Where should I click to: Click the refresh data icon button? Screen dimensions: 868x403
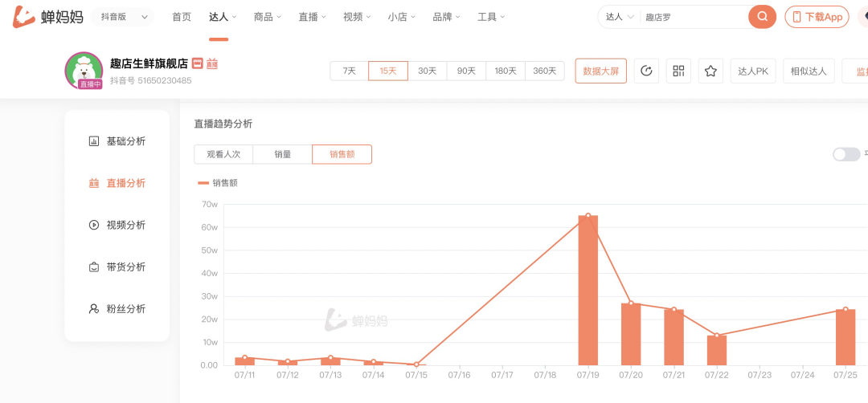646,71
